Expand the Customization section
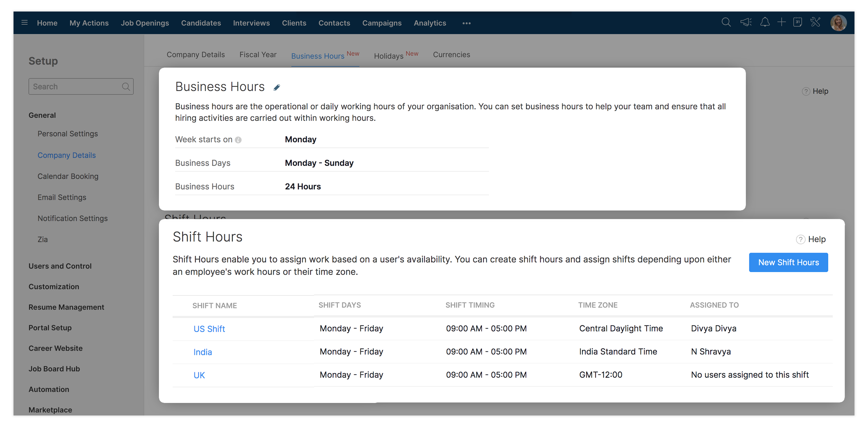Screen dimensions: 868x427 coord(54,287)
